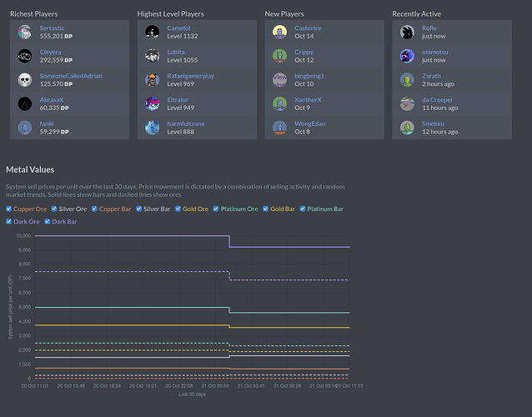
Task: Open Camelot's profile link
Action: 178,28
